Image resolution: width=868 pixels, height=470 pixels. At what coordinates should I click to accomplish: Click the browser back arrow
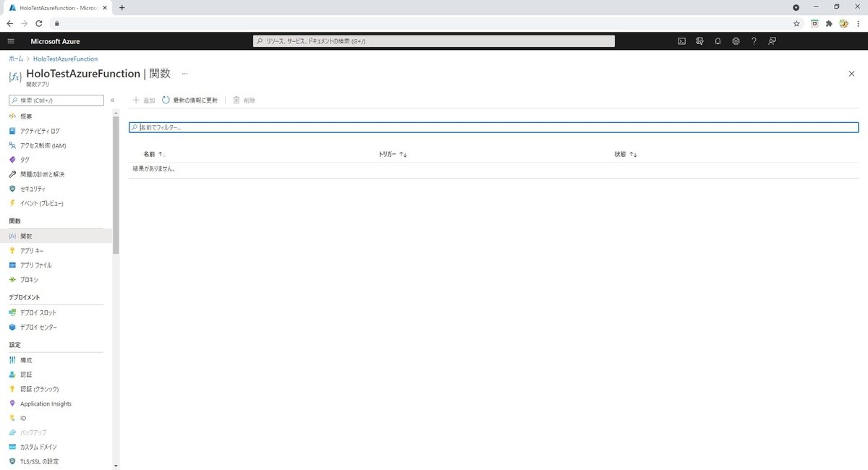(9, 23)
